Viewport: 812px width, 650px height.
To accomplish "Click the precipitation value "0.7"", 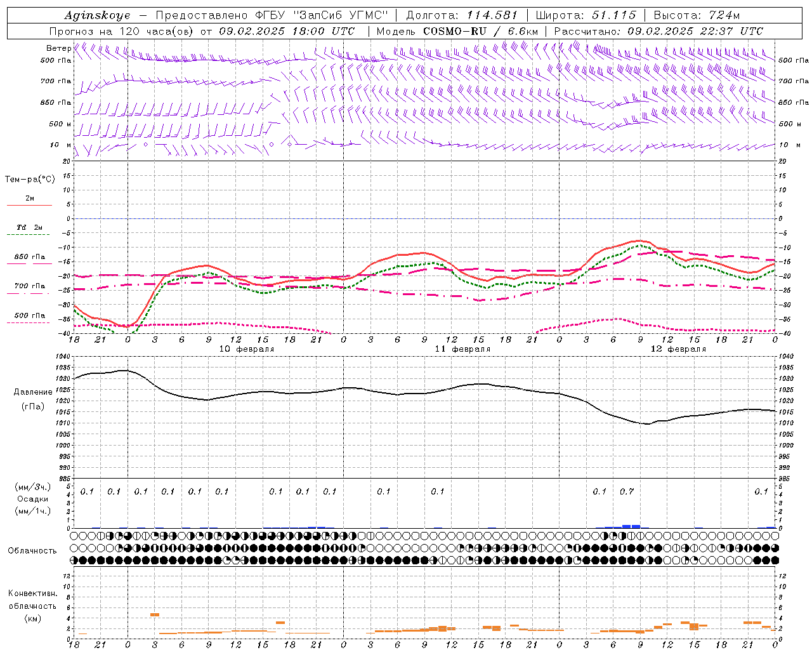I will [627, 491].
